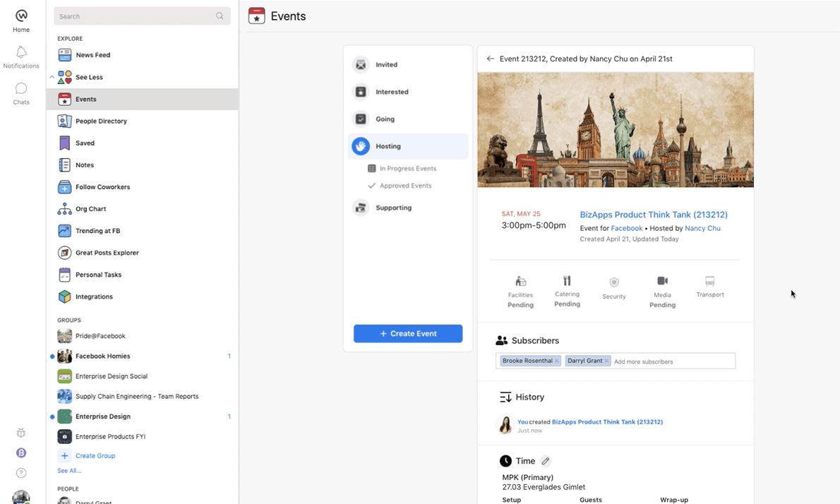Click the Facilities Pending icon
Viewport: 840px width, 504px height.
521,281
